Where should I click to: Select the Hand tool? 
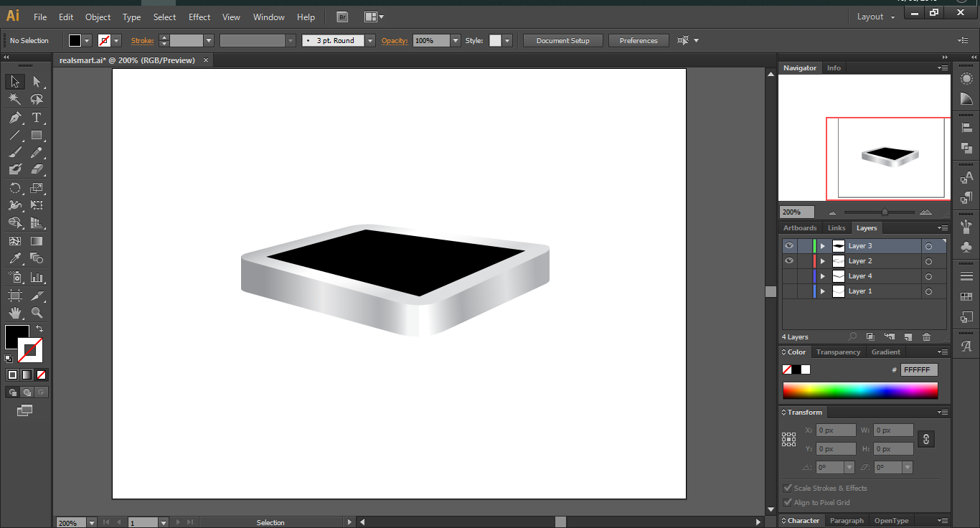click(x=14, y=313)
